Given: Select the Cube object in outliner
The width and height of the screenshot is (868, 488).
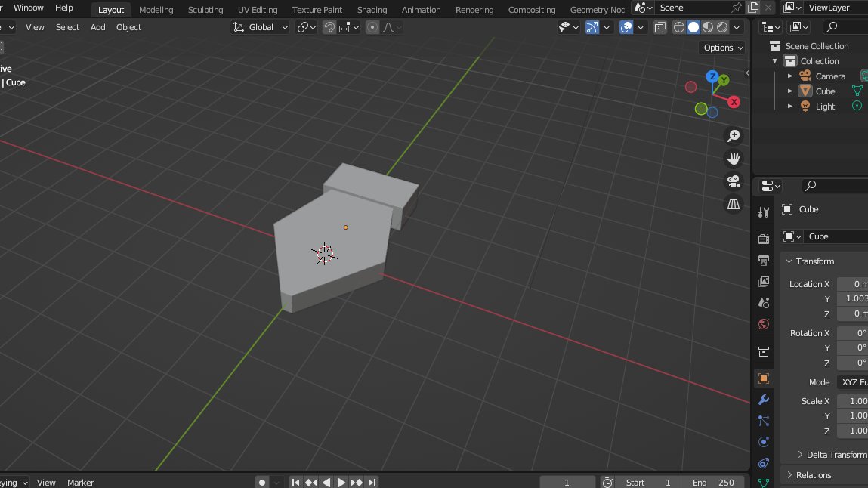Looking at the screenshot, I should click(826, 91).
